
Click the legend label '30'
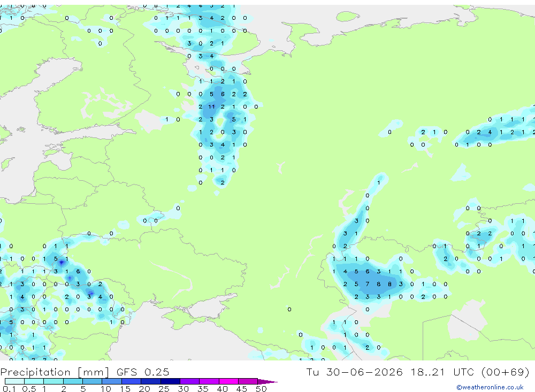[x=183, y=389]
